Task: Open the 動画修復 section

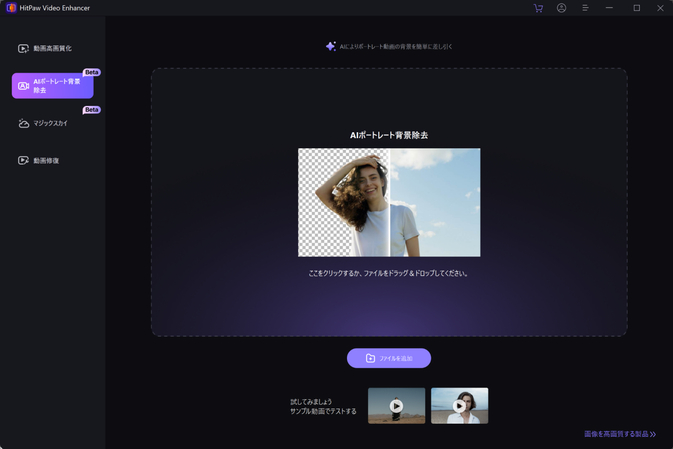Action: 46,160
